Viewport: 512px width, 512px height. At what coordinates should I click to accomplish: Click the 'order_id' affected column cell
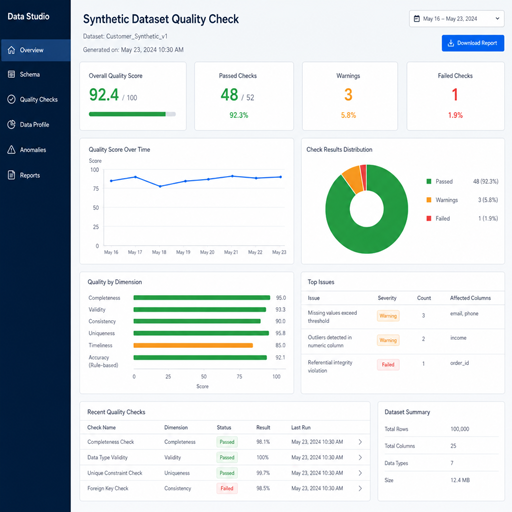(x=459, y=363)
